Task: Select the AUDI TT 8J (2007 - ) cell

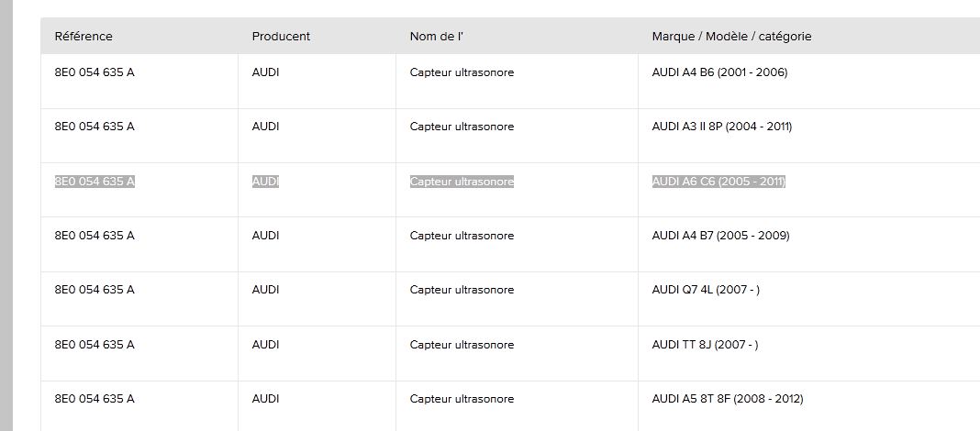Action: (705, 345)
